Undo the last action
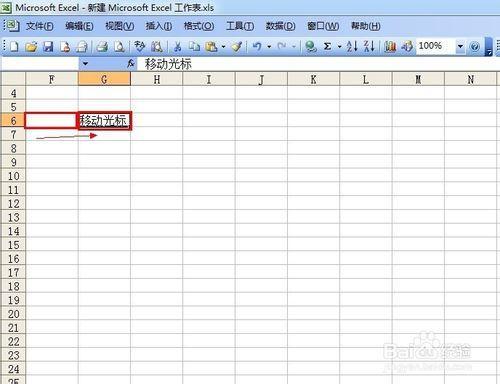Image resolution: width=500 pixels, height=384 pixels. click(257, 46)
